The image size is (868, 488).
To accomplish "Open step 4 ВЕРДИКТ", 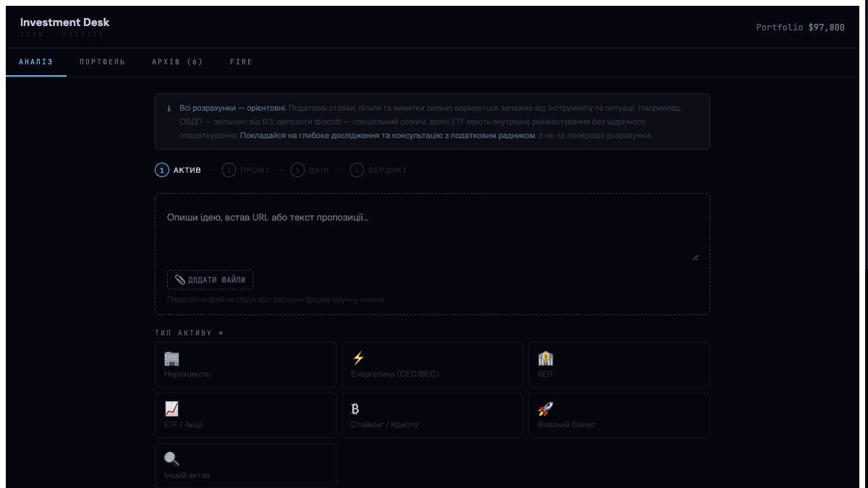I will point(378,170).
